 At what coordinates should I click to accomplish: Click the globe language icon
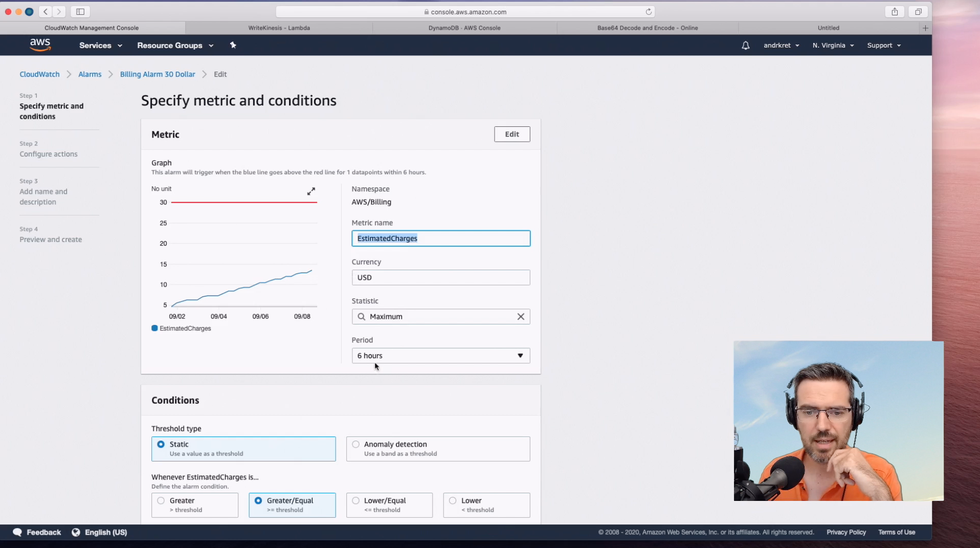[76, 532]
